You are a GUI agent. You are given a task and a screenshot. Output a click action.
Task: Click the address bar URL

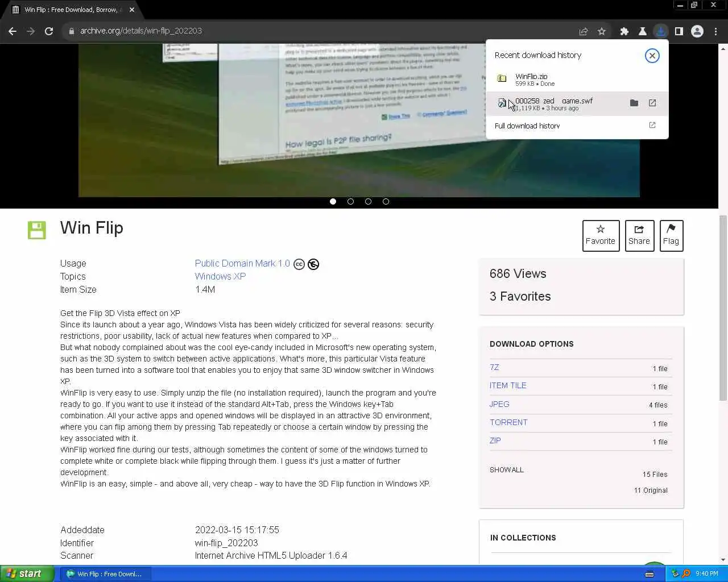click(x=141, y=31)
